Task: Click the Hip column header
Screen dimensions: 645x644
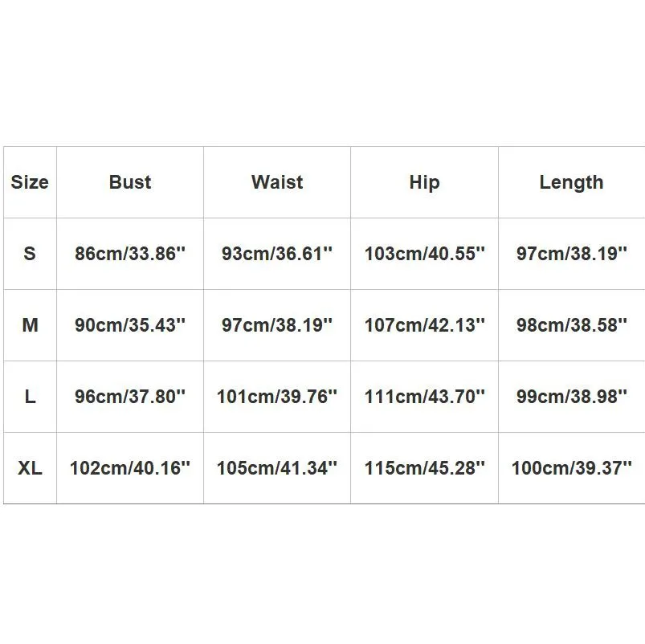Action: click(424, 182)
